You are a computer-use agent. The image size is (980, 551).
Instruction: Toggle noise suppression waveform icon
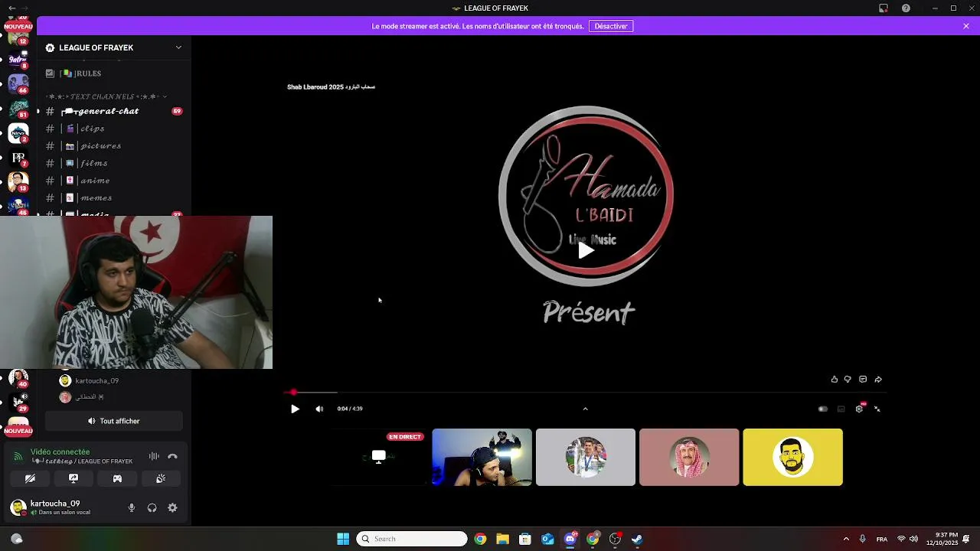pyautogui.click(x=154, y=456)
